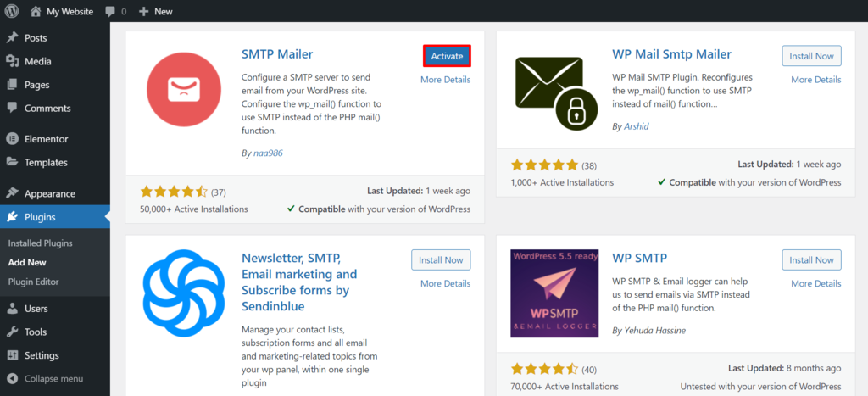Click the Sendinblue plugin logo thumbnail
The image size is (868, 396).
click(x=183, y=294)
